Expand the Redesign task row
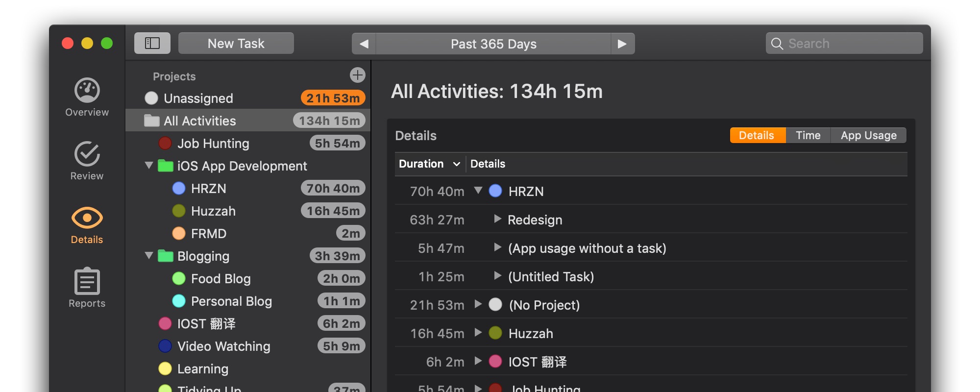This screenshot has width=980, height=392. coord(497,219)
